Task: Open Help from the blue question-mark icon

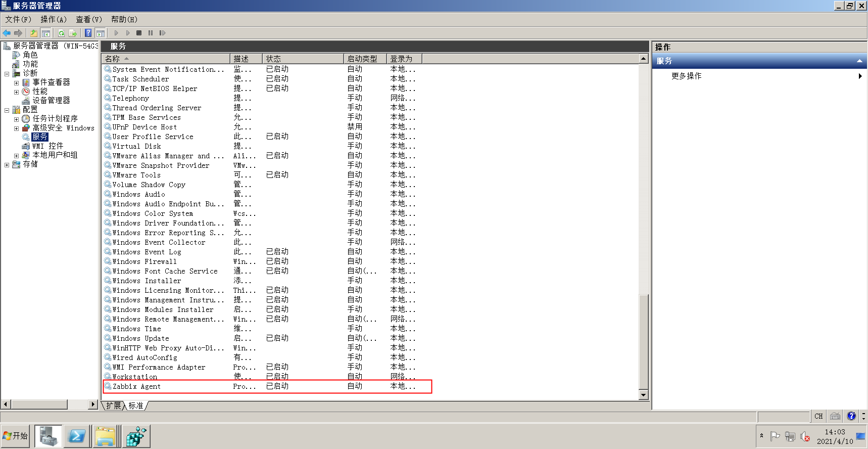Action: pos(88,33)
